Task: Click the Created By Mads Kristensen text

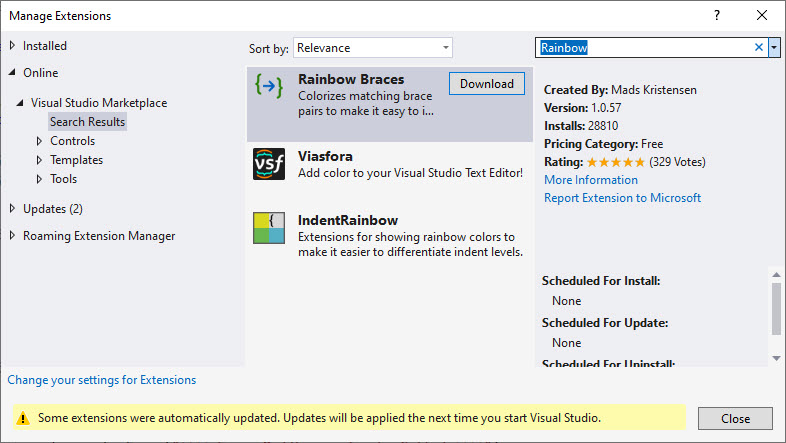Action: click(620, 90)
